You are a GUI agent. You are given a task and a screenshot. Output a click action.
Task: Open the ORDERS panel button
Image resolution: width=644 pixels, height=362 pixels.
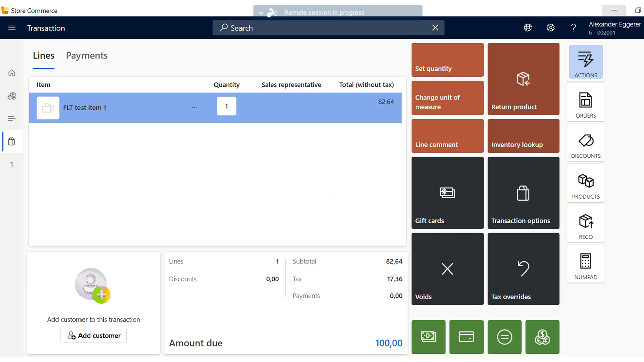[x=586, y=102]
